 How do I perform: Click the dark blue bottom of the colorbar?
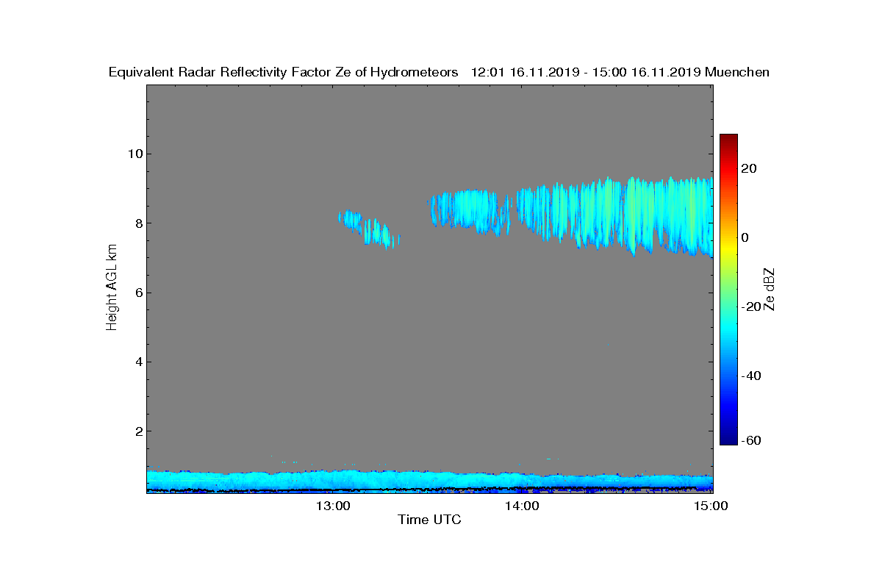(728, 439)
